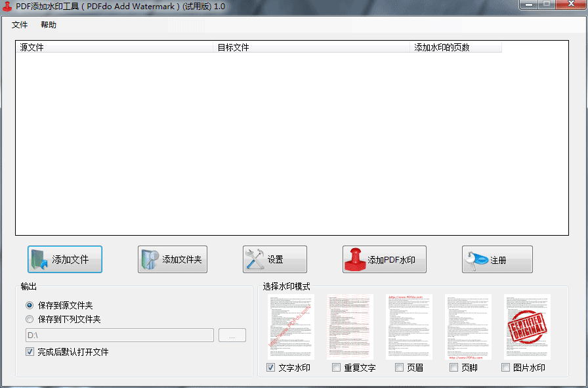Click the browse '...' folder button
Viewport: 588px width, 388px height.
(232, 335)
